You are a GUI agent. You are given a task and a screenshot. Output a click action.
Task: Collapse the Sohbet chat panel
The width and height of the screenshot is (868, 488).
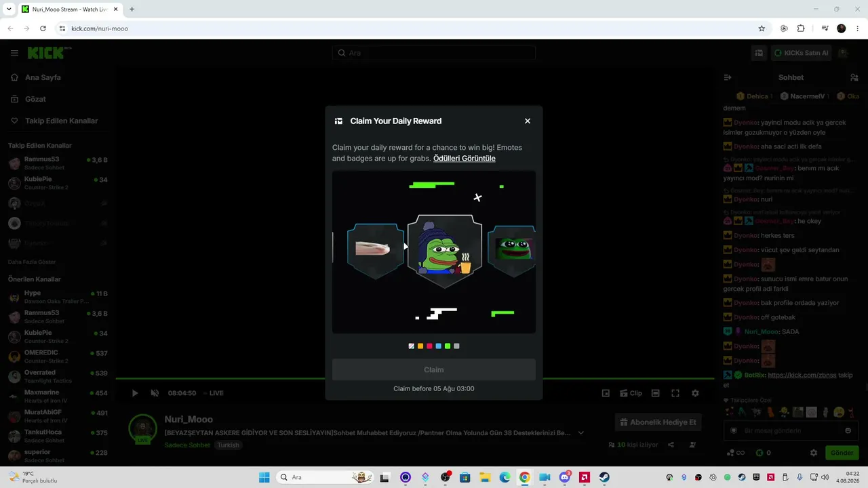pyautogui.click(x=728, y=77)
